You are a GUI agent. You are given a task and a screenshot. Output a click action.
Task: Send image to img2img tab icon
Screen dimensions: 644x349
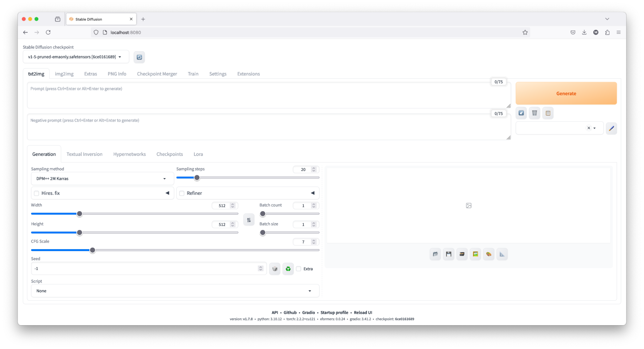pos(475,254)
